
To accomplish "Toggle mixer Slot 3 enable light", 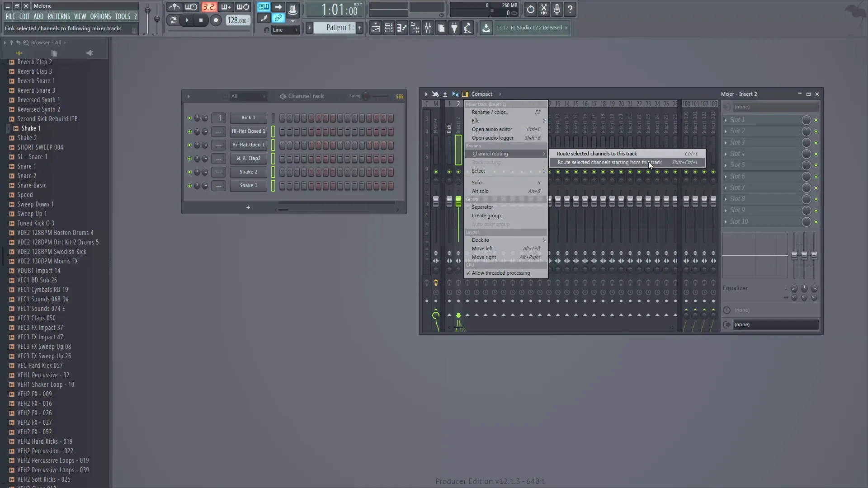I will [x=816, y=143].
